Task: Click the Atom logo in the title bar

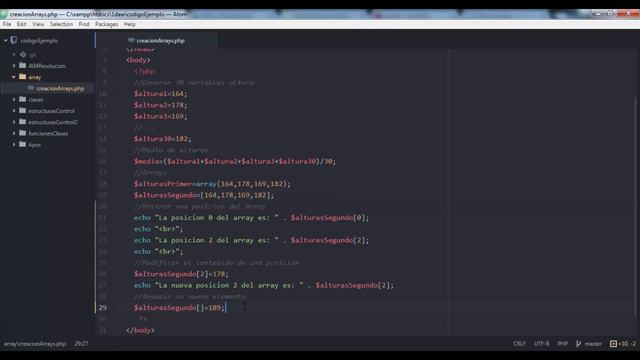Action: point(4,14)
